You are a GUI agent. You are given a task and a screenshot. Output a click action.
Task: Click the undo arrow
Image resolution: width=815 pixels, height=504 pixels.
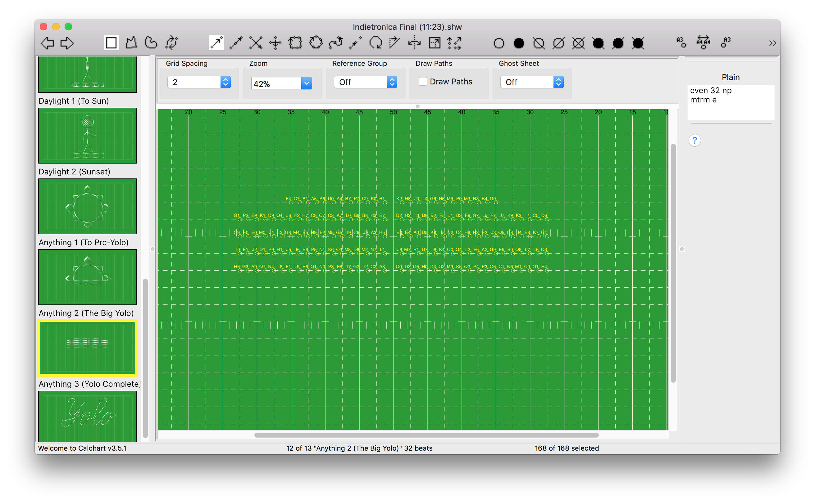point(47,43)
